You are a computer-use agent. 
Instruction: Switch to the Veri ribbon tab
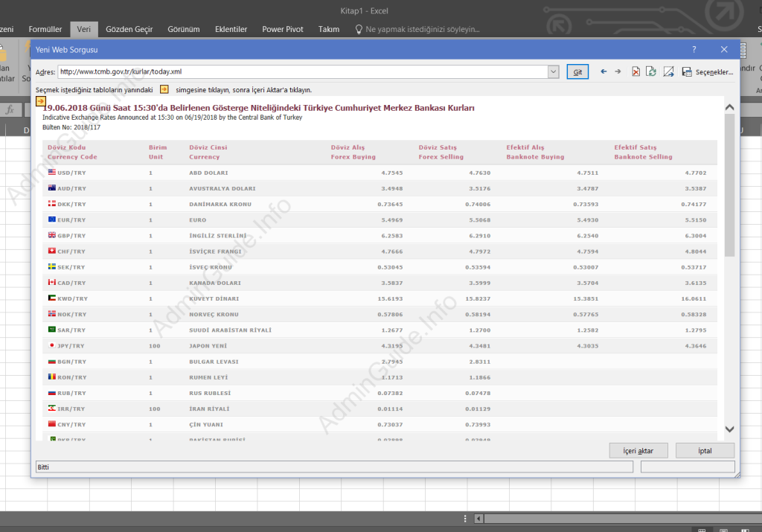[83, 29]
